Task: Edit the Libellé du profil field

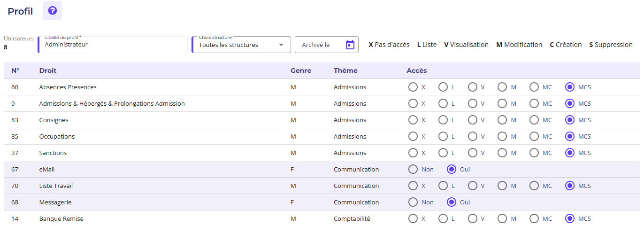Action: tap(113, 45)
